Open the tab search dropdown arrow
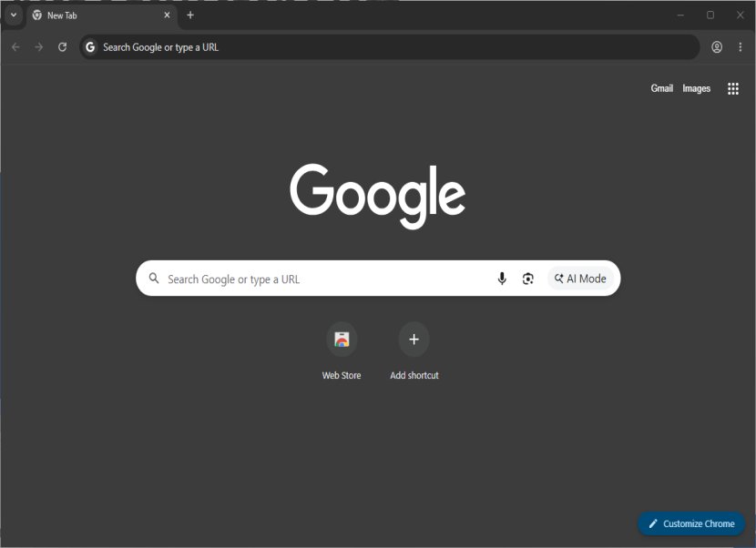The image size is (756, 548). click(x=14, y=15)
